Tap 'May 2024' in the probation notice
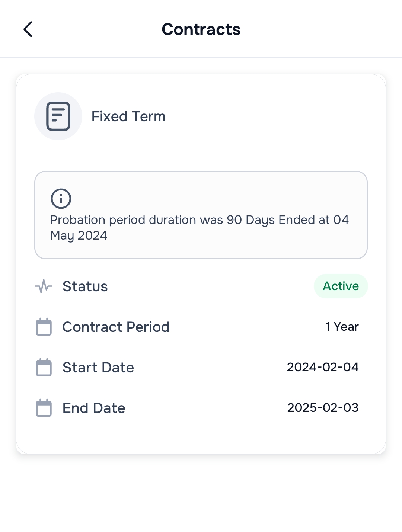Screen dimensions: 402x532 pos(79,235)
